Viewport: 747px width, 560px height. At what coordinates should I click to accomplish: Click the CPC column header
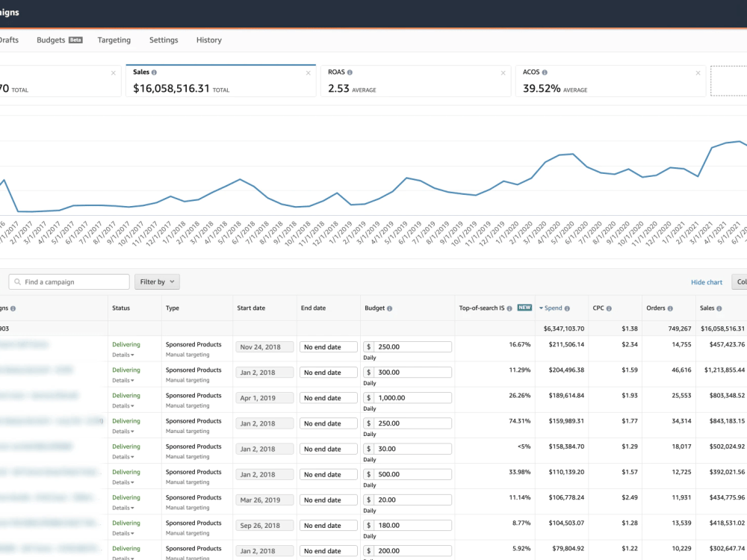click(x=598, y=308)
